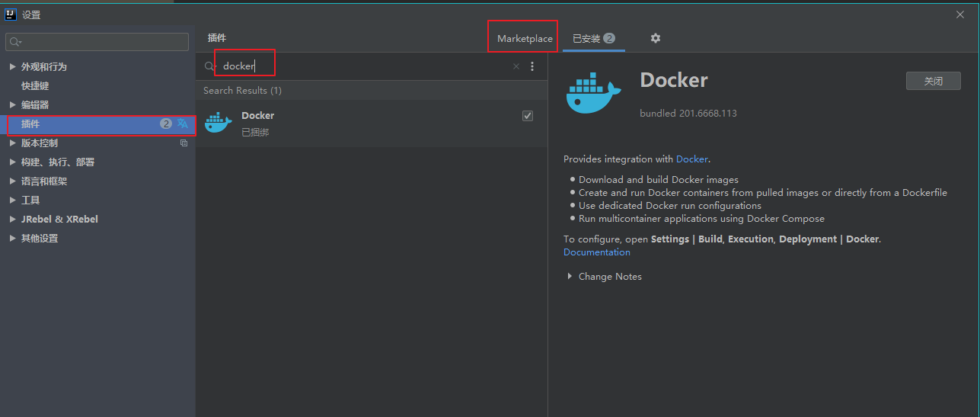980x417 pixels.
Task: Click the plugins settings gear icon
Action: click(x=656, y=38)
